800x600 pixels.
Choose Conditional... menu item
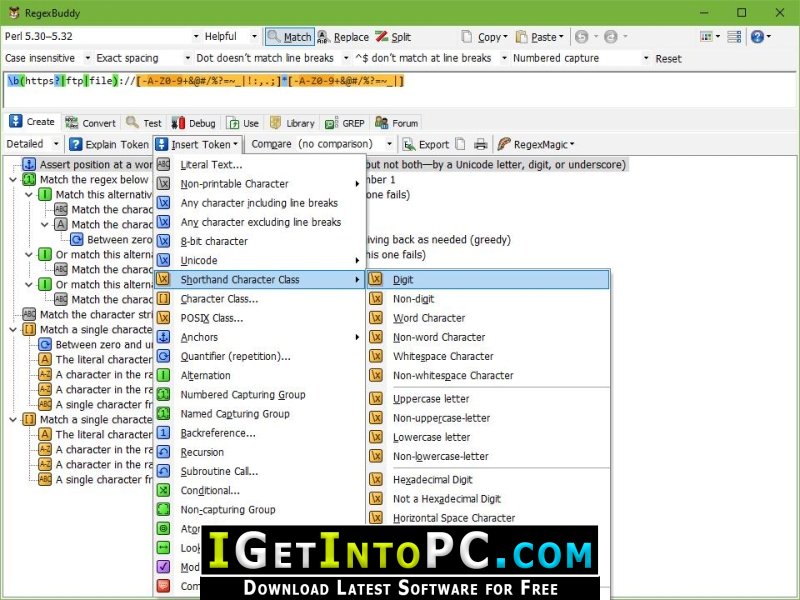260,490
